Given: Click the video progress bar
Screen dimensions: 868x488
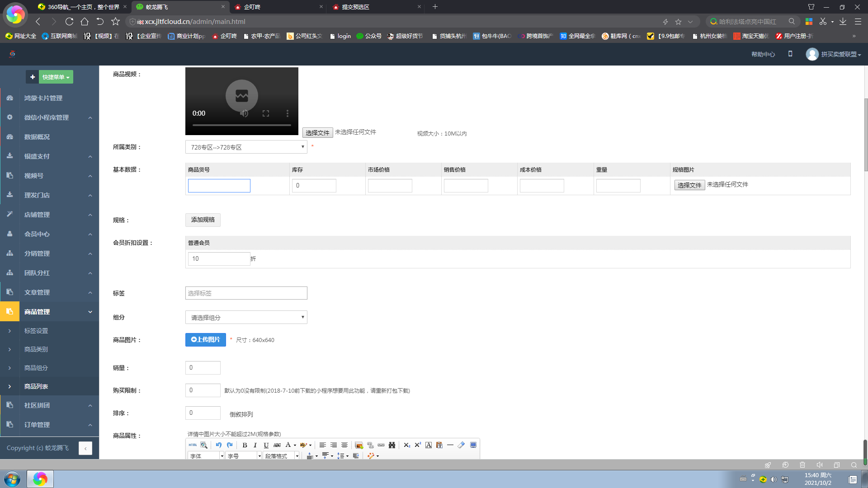Looking at the screenshot, I should (241, 125).
